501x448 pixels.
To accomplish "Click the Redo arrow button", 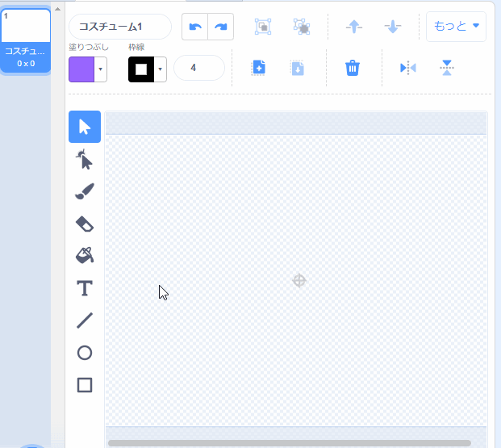I will [220, 27].
